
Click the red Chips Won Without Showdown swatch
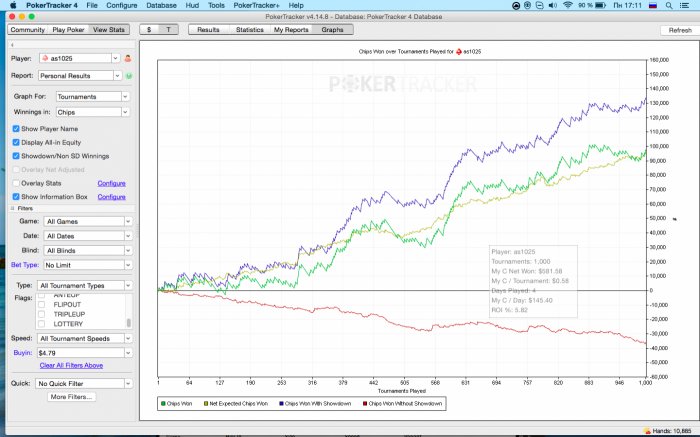tap(365, 404)
